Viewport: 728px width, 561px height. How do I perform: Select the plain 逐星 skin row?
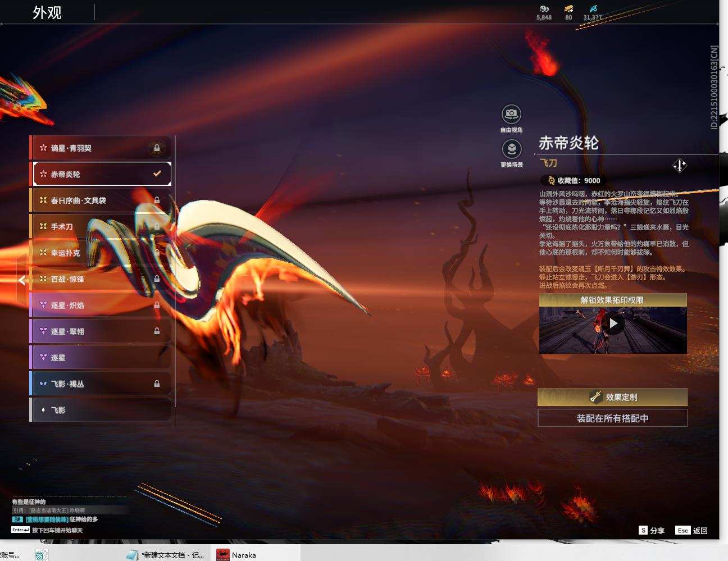[101, 357]
